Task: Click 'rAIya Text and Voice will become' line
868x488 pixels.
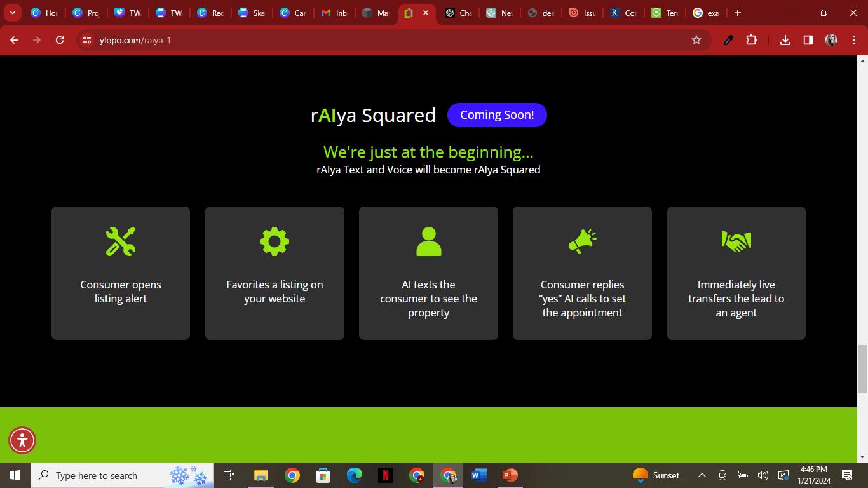Action: pos(428,170)
